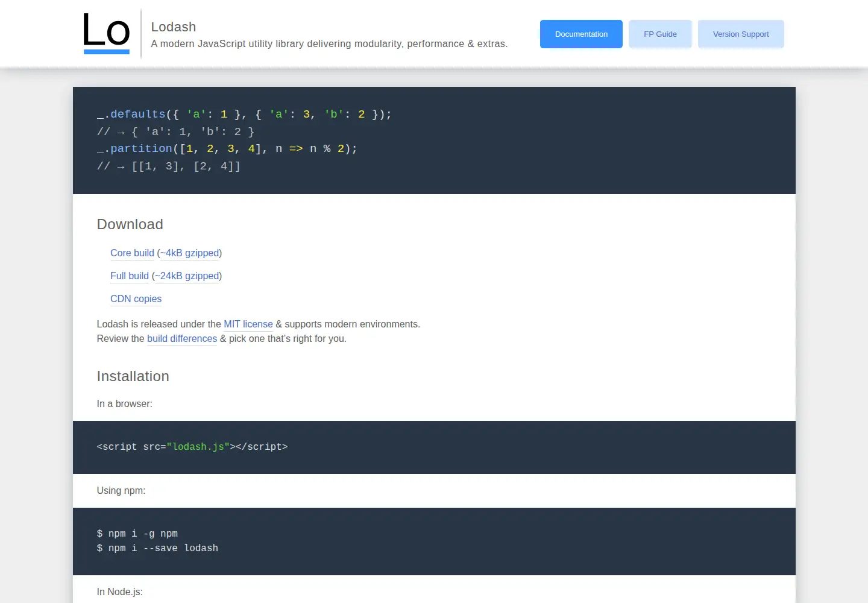Click the Download section heading

(x=130, y=224)
